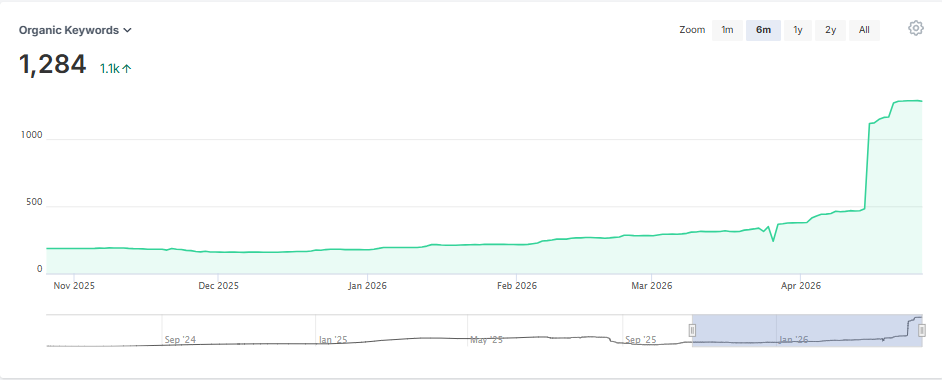Click the 1000 y-axis label
942x380 pixels.
tap(30, 135)
